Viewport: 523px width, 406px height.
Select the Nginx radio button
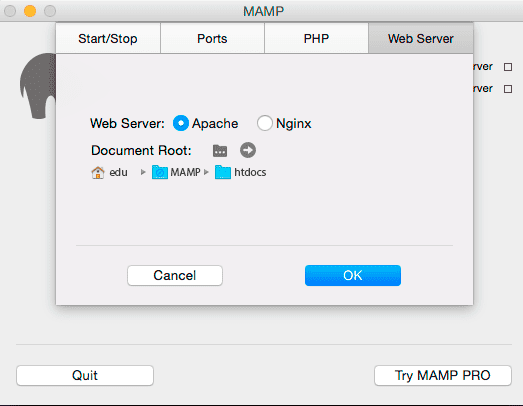pyautogui.click(x=265, y=123)
